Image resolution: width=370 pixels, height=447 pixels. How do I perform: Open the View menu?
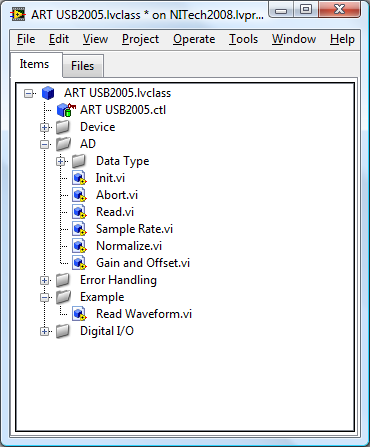[x=95, y=39]
